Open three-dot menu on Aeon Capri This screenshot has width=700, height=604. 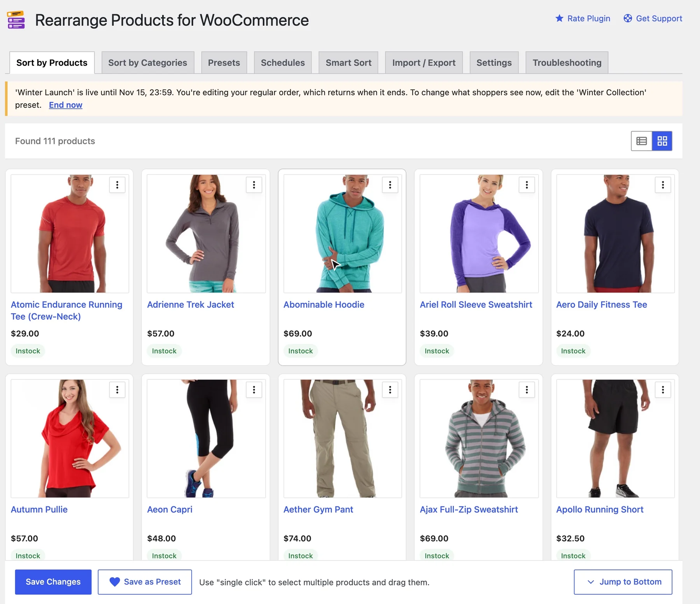tap(254, 390)
